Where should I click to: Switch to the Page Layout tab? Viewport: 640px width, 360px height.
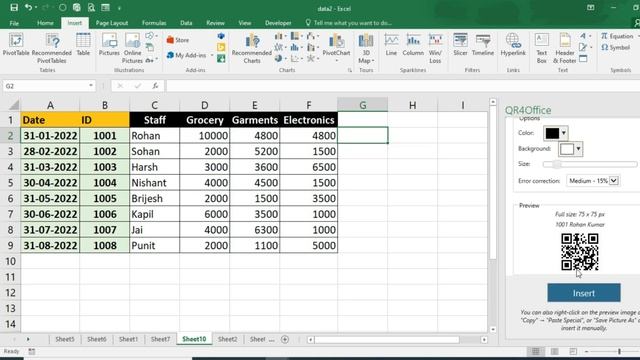click(x=112, y=23)
